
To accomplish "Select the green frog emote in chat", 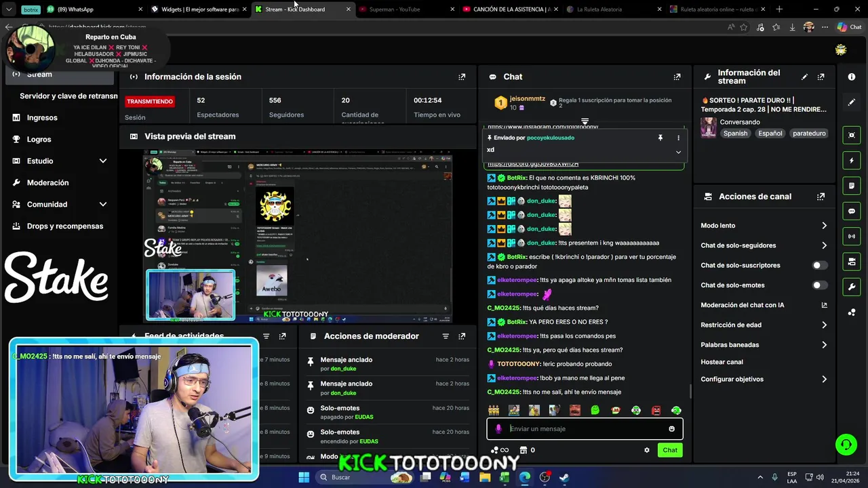I will coord(595,410).
